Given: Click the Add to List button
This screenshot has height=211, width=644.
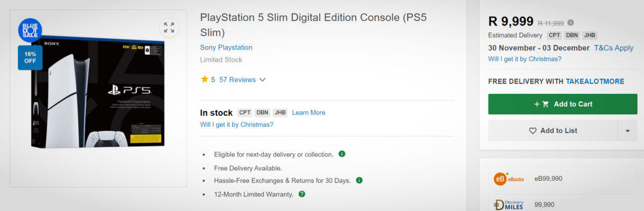Looking at the screenshot, I should pos(553,130).
